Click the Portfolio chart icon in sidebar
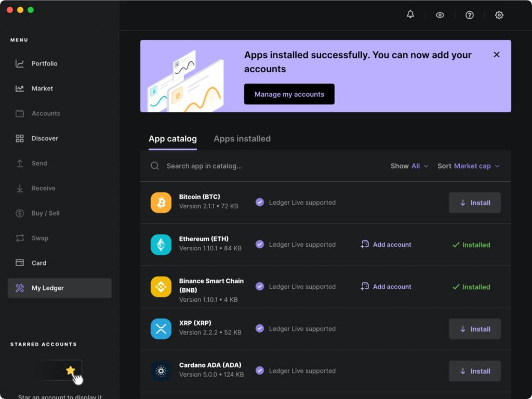Viewport: 532px width, 399px height. pyautogui.click(x=20, y=63)
